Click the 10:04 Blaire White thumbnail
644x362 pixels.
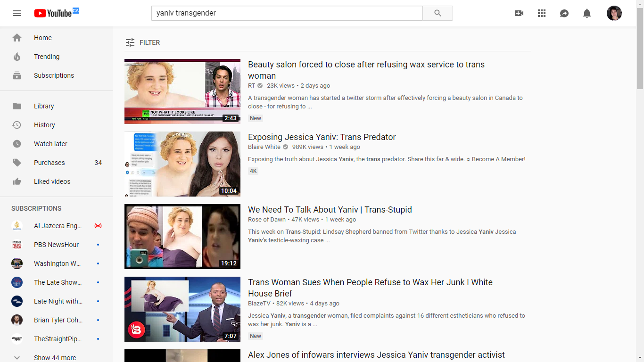tap(182, 164)
